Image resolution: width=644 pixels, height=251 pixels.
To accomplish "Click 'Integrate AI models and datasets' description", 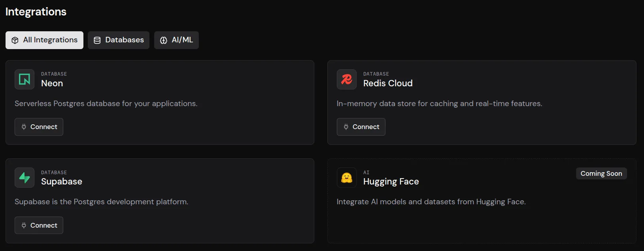I will pos(431,202).
